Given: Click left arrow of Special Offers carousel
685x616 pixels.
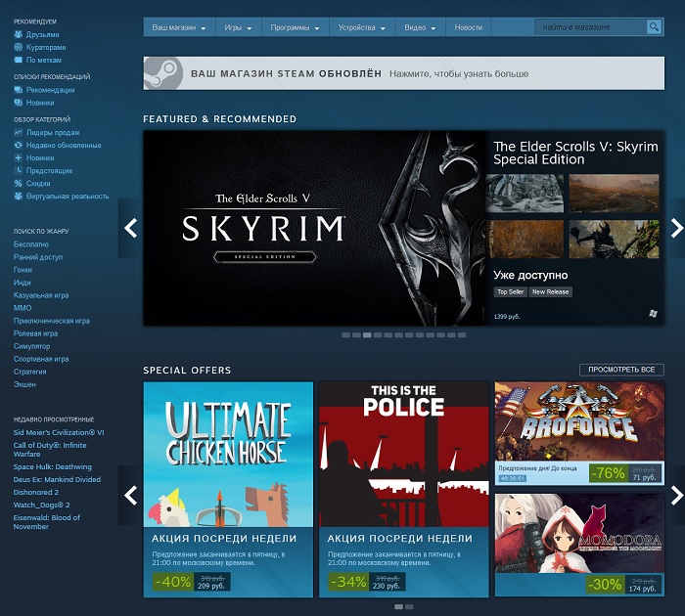Looking at the screenshot, I should click(131, 495).
